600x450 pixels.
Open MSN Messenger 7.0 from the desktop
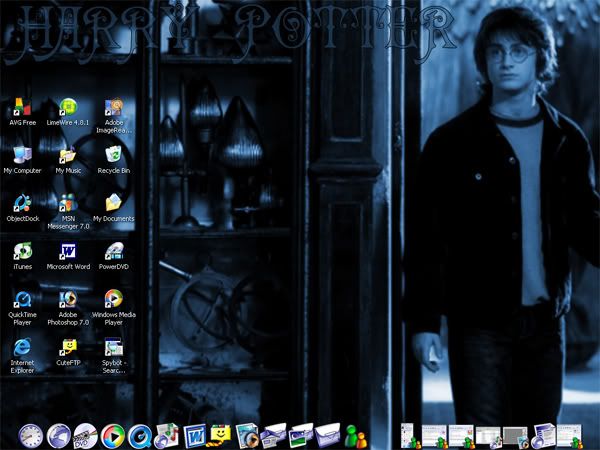pyautogui.click(x=68, y=212)
